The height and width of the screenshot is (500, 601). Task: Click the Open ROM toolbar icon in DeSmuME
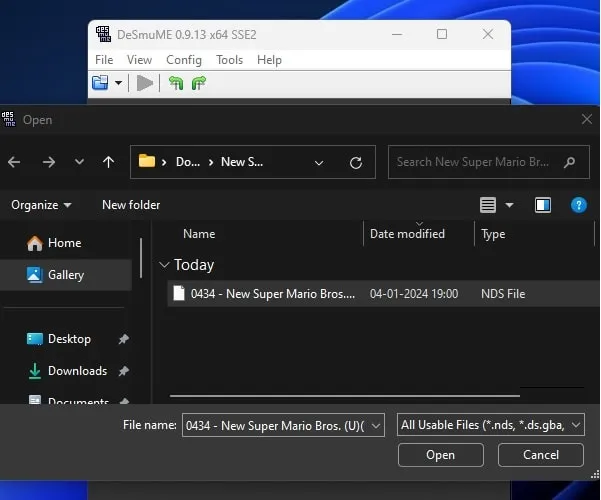(x=100, y=82)
